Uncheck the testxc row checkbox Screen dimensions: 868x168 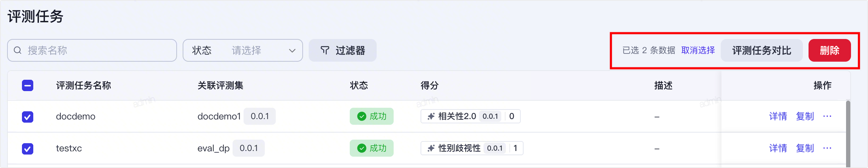click(x=28, y=149)
